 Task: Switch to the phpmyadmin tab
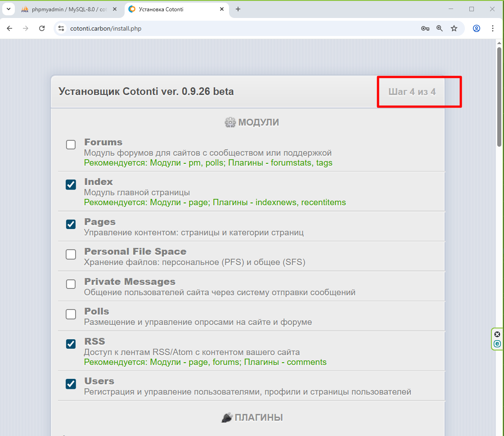coord(69,9)
